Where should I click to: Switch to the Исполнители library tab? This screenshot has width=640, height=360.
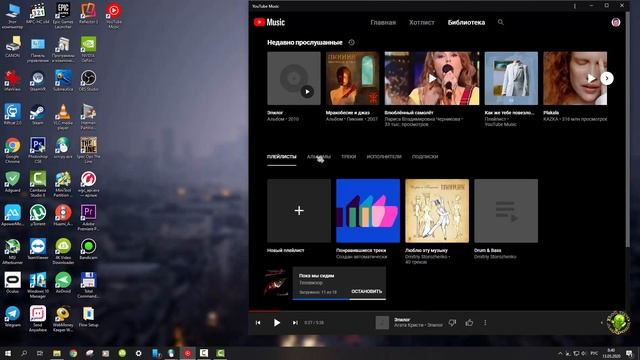click(384, 157)
